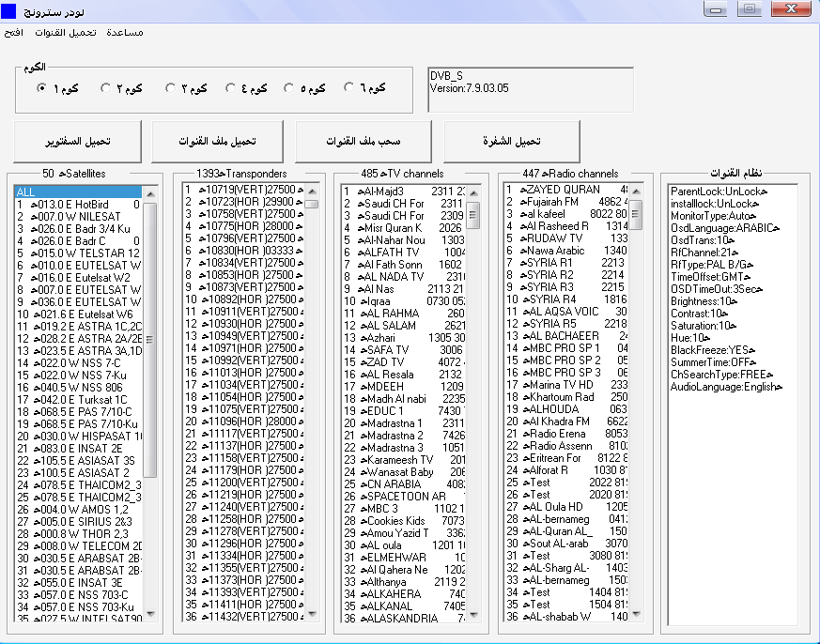The height and width of the screenshot is (644, 820).
Task: Select transponder 10830(HOR)03333
Action: (x=243, y=251)
